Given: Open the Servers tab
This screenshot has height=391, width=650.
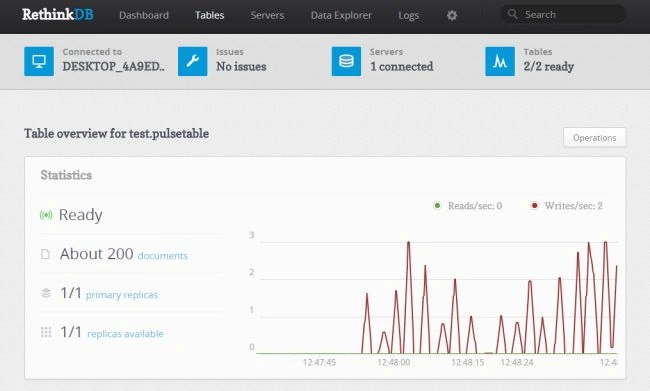Looking at the screenshot, I should click(x=267, y=15).
